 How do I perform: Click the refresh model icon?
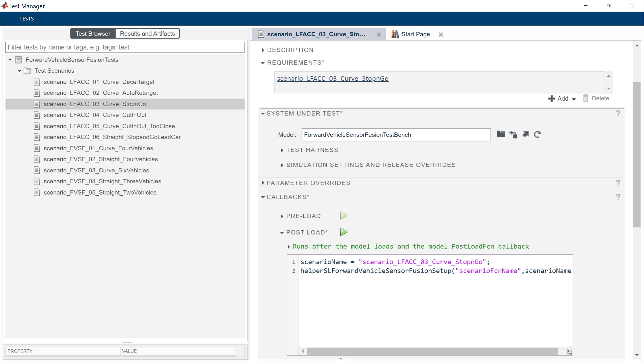pyautogui.click(x=537, y=134)
